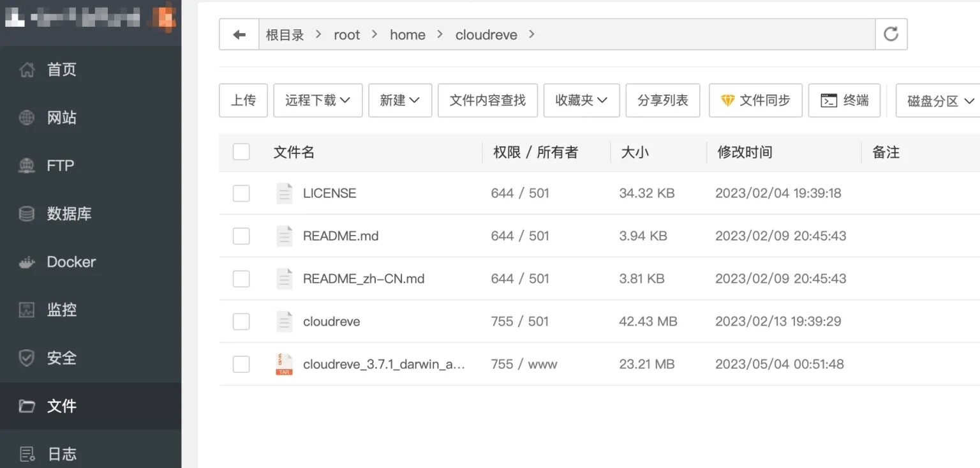The image size is (980, 468).
Task: Expand chevron after 根目录 in path
Action: (318, 34)
